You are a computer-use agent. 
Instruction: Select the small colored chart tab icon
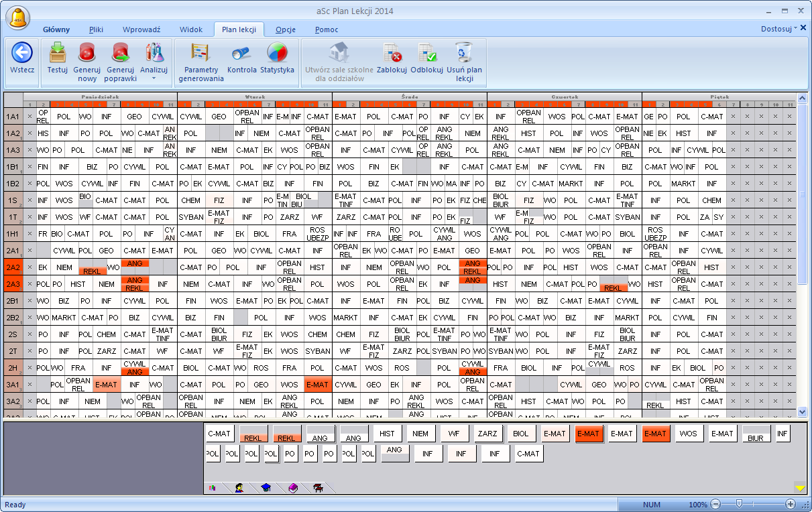point(213,488)
